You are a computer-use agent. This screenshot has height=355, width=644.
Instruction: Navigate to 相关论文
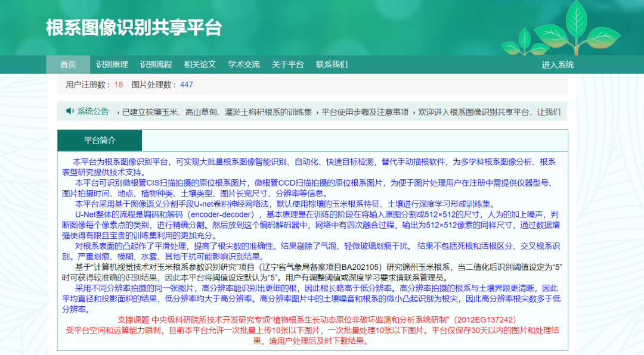tap(200, 65)
